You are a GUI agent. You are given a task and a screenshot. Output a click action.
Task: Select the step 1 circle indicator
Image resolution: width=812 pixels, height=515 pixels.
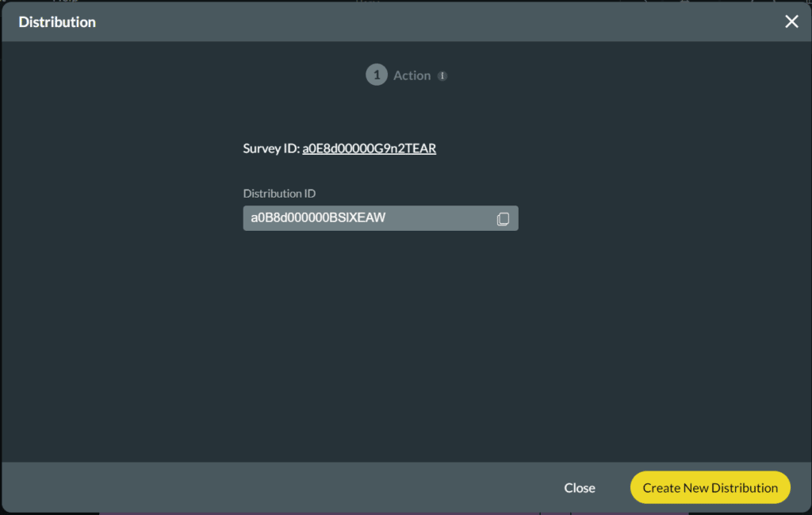click(376, 75)
